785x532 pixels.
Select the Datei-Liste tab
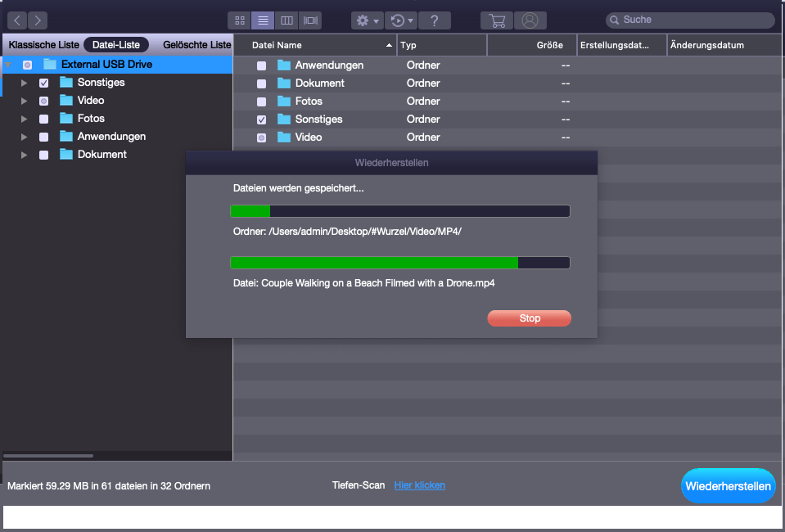[116, 44]
